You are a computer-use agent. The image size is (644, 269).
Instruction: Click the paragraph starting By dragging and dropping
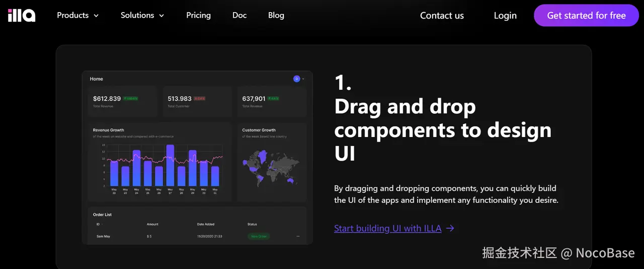pyautogui.click(x=446, y=194)
